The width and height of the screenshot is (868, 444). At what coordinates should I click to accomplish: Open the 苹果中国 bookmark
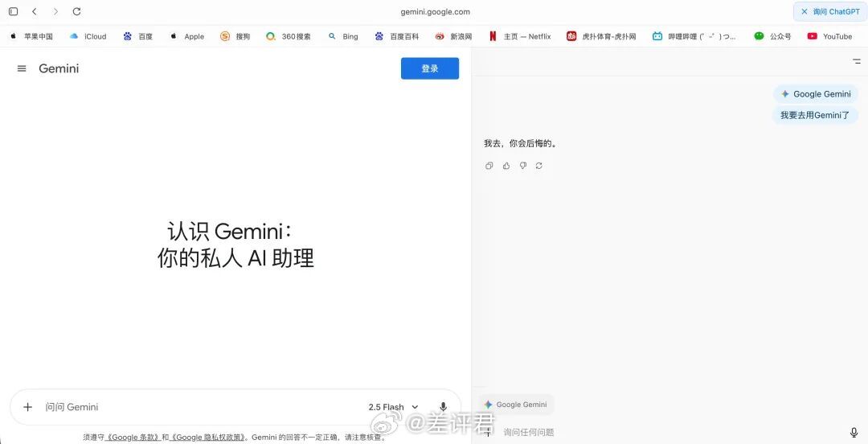31,36
